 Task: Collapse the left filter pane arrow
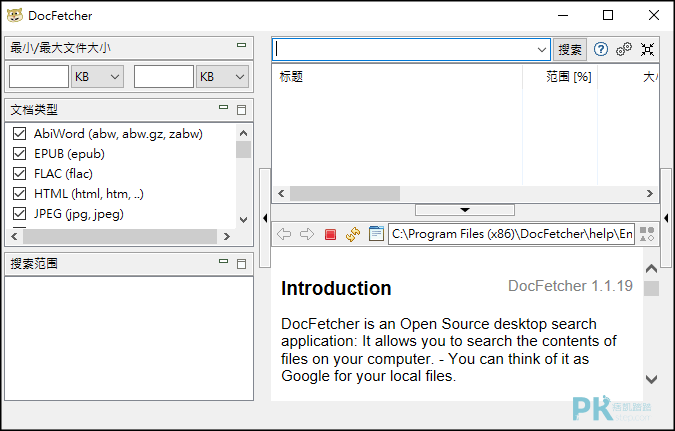[265, 218]
